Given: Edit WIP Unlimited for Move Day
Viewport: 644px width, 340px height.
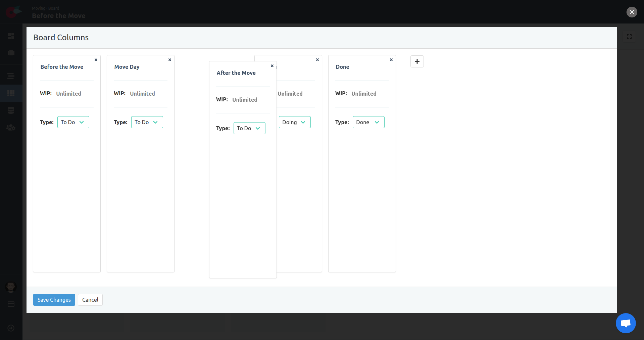Looking at the screenshot, I should [142, 94].
